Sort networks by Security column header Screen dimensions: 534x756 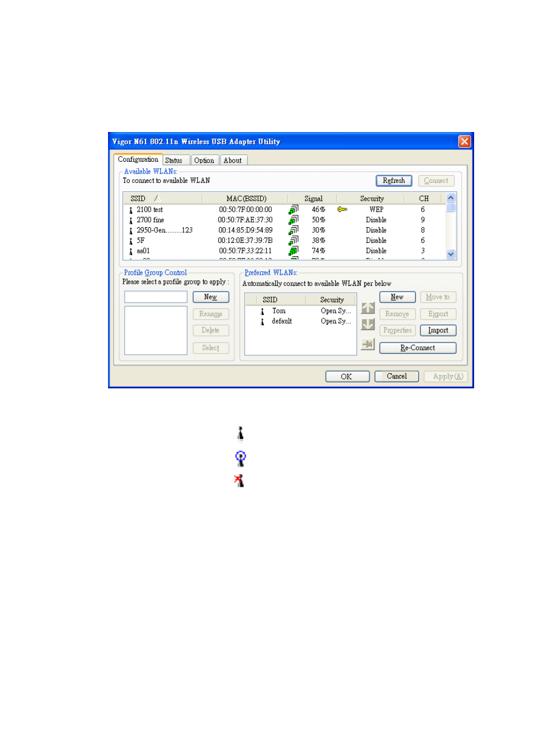point(372,199)
